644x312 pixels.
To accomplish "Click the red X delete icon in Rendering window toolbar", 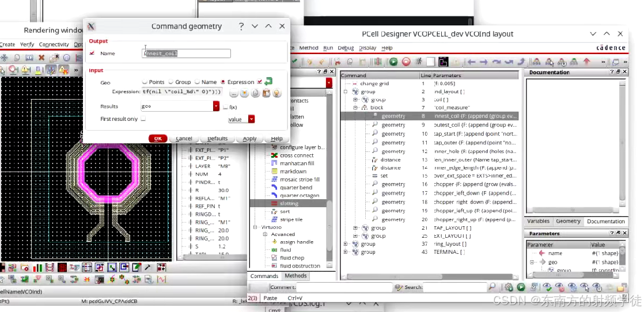I will click(41, 58).
